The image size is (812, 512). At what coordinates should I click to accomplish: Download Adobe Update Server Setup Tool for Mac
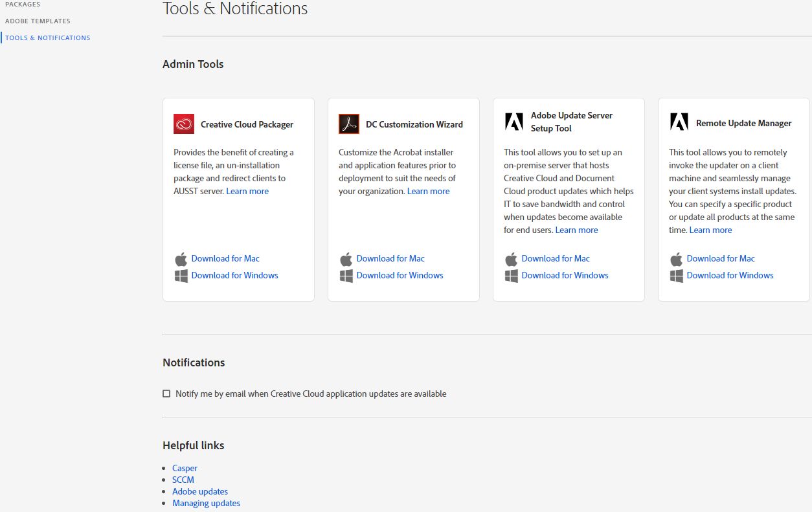coord(556,258)
